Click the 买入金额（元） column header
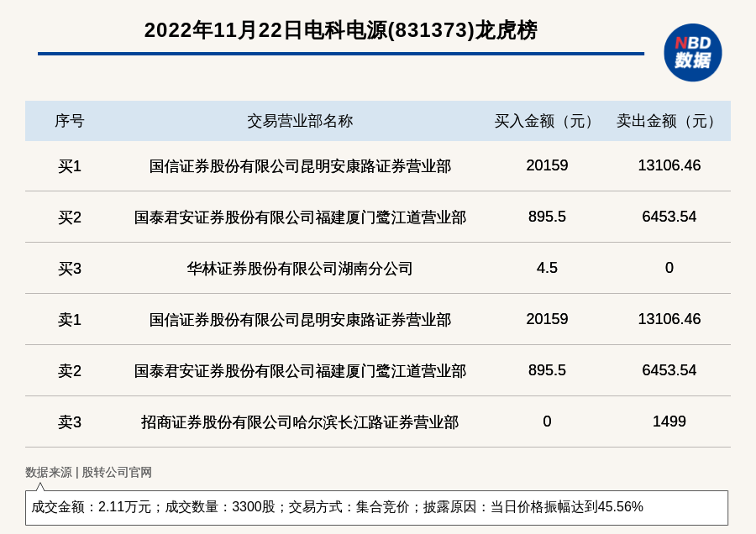This screenshot has height=534, width=756. [x=547, y=121]
